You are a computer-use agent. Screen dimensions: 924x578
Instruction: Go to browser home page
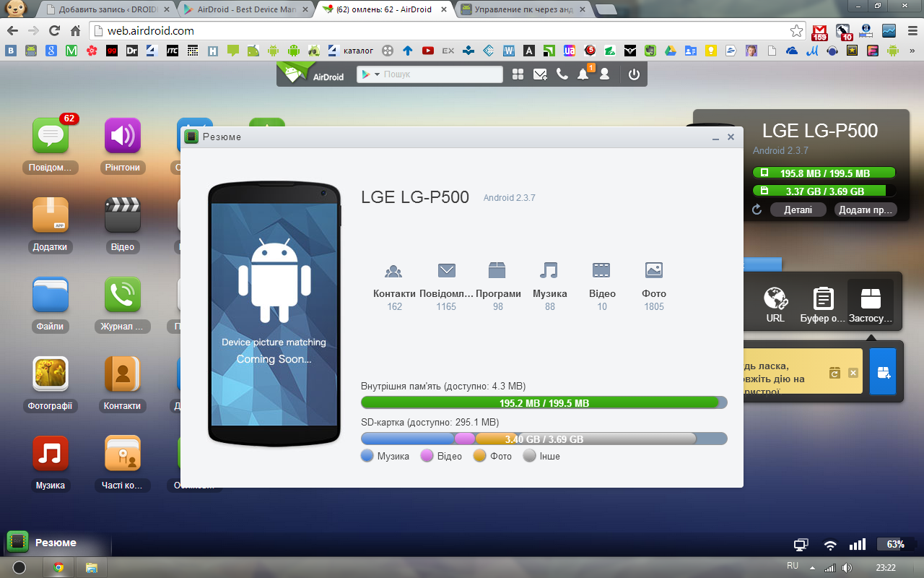(x=75, y=31)
